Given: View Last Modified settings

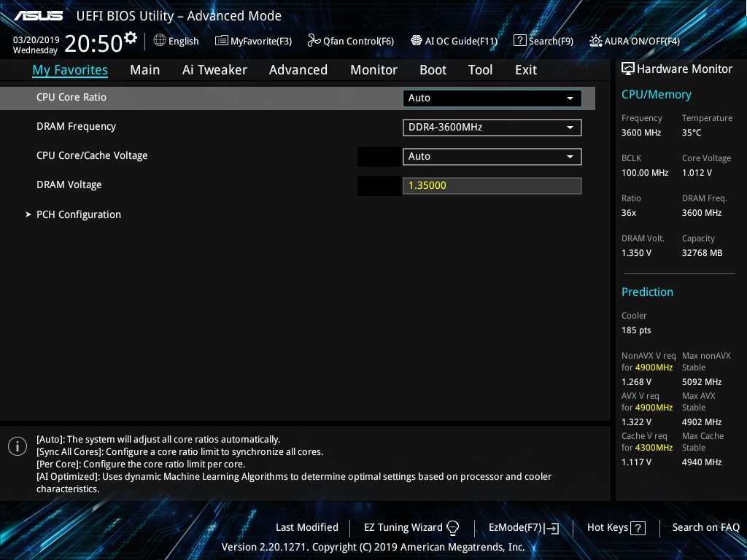Looking at the screenshot, I should 306,528.
